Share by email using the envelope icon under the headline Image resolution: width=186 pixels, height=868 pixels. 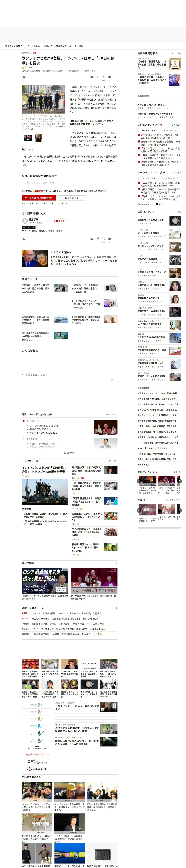pos(92,77)
